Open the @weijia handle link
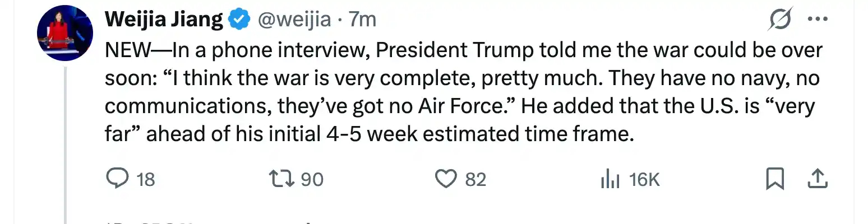The width and height of the screenshot is (868, 224). pos(294,20)
